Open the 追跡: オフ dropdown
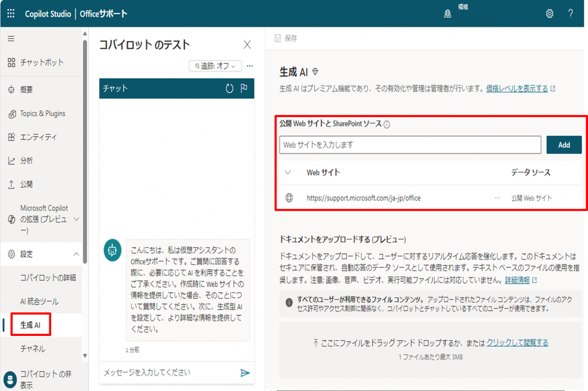Viewport: 588px width, 391px height. coord(215,66)
